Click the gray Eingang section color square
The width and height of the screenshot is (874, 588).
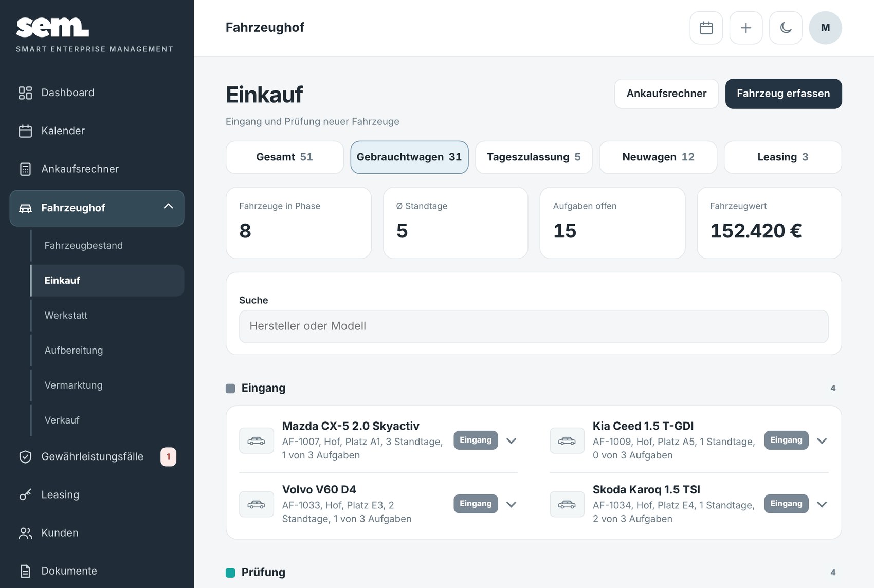(230, 389)
